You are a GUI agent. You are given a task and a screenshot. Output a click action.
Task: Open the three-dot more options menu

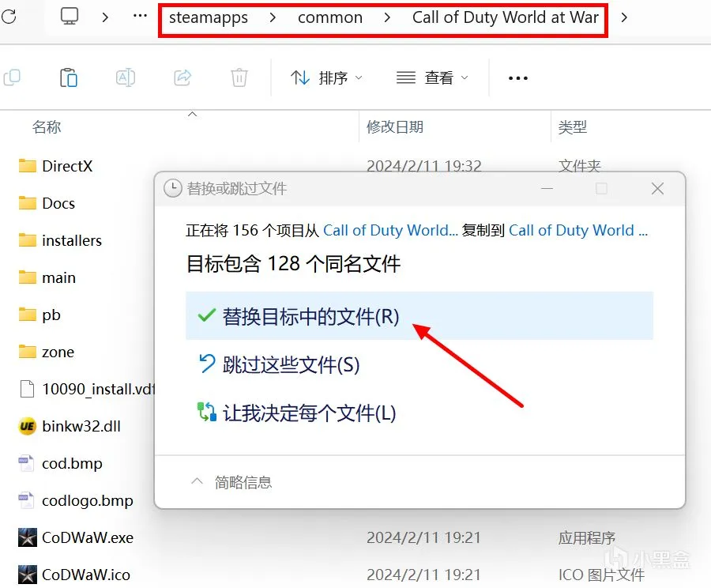click(517, 78)
